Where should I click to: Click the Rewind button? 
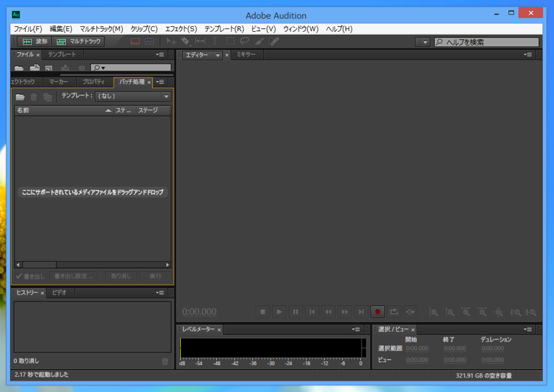click(x=328, y=312)
